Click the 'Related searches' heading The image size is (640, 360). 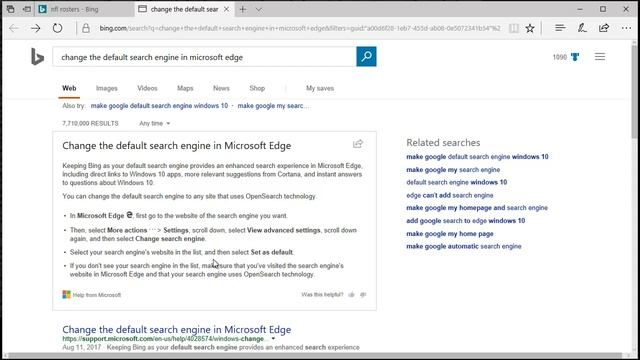pyautogui.click(x=443, y=142)
